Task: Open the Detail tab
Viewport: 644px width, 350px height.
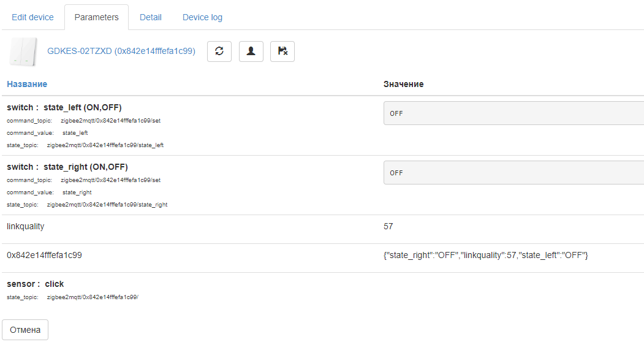Action: coord(151,17)
